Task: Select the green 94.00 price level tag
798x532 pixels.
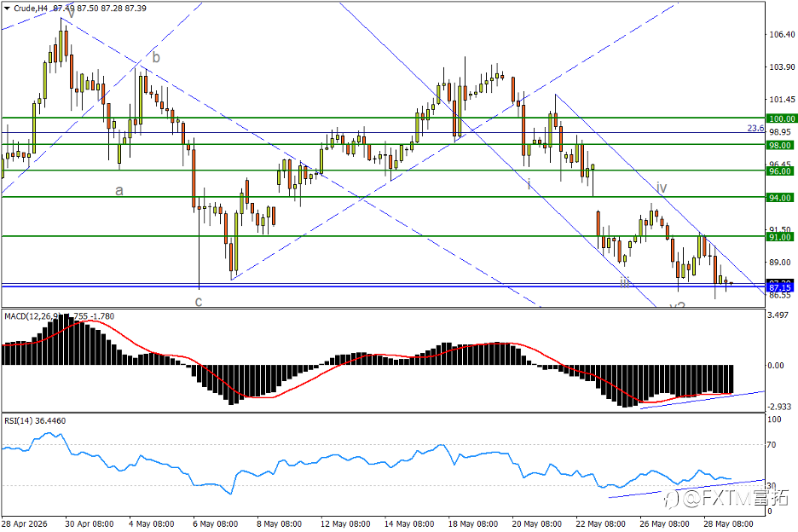Action: tap(781, 198)
